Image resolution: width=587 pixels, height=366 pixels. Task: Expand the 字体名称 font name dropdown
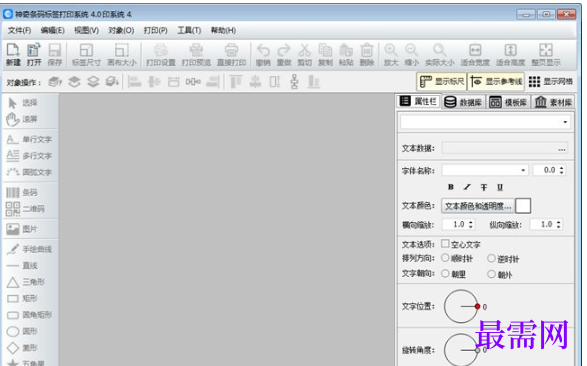click(x=523, y=170)
